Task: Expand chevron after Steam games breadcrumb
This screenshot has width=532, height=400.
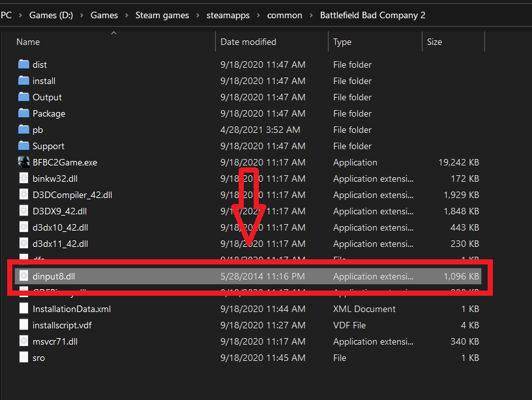Action: click(198, 15)
